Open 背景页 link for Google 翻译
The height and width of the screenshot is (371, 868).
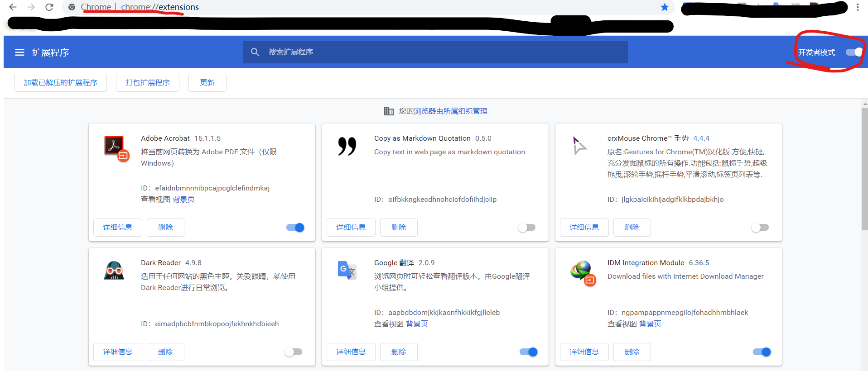(417, 324)
